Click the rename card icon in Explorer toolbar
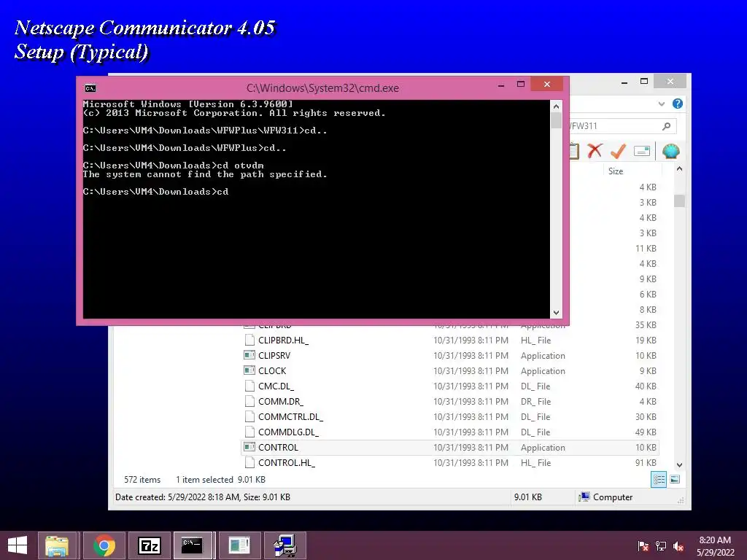 click(x=642, y=152)
